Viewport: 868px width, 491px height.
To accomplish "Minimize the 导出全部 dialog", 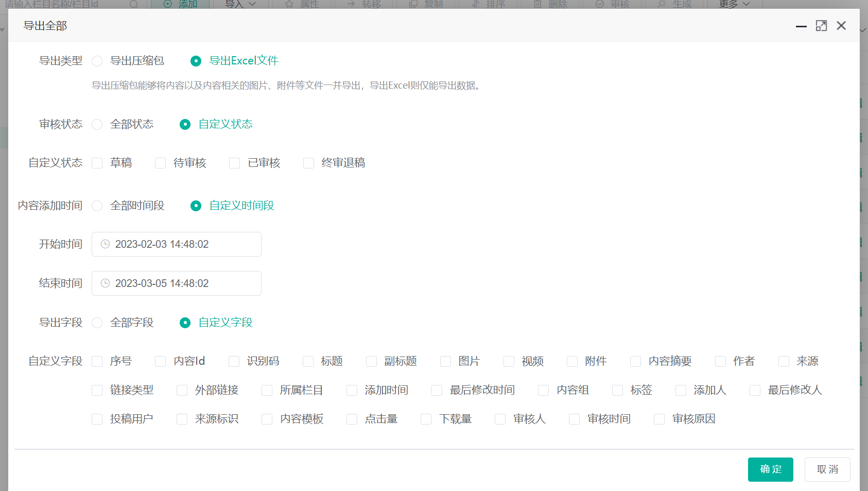I will coord(801,26).
